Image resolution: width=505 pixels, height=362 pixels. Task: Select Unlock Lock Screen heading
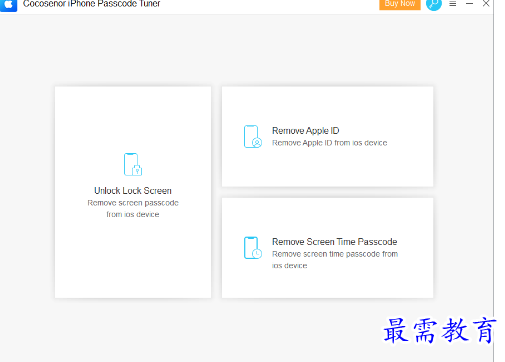coord(133,191)
